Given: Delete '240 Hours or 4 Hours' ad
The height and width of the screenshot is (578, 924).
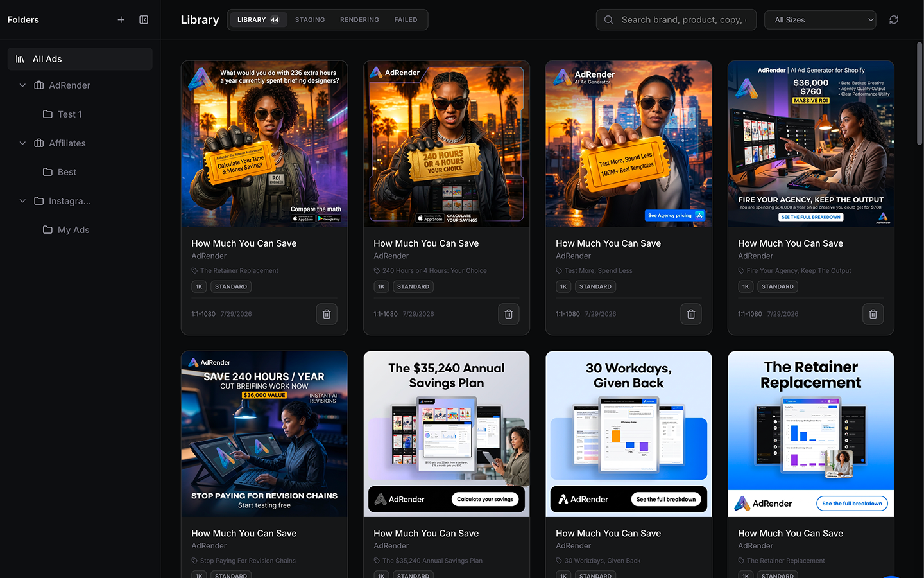Looking at the screenshot, I should click(x=509, y=314).
